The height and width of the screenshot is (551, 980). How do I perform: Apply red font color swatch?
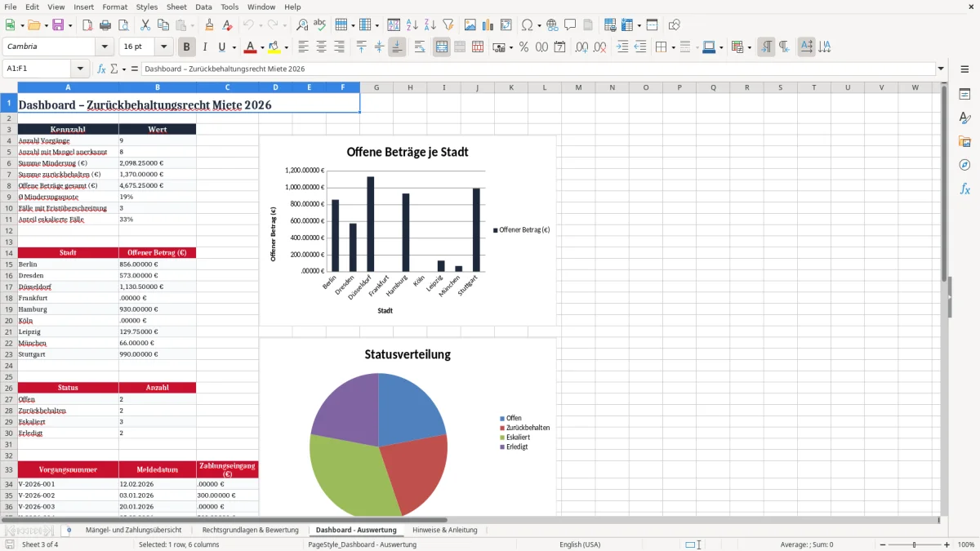pyautogui.click(x=251, y=47)
